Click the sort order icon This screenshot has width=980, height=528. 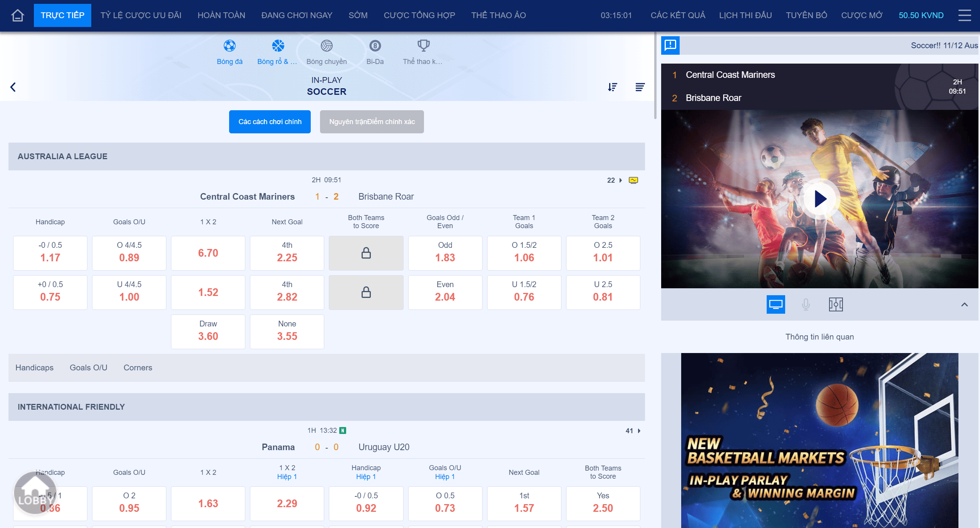612,87
